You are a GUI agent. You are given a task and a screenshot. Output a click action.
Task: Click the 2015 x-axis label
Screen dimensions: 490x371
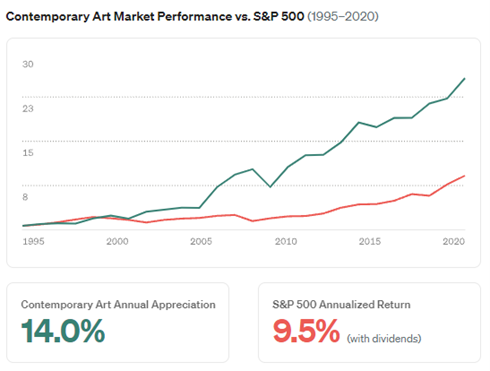click(370, 241)
